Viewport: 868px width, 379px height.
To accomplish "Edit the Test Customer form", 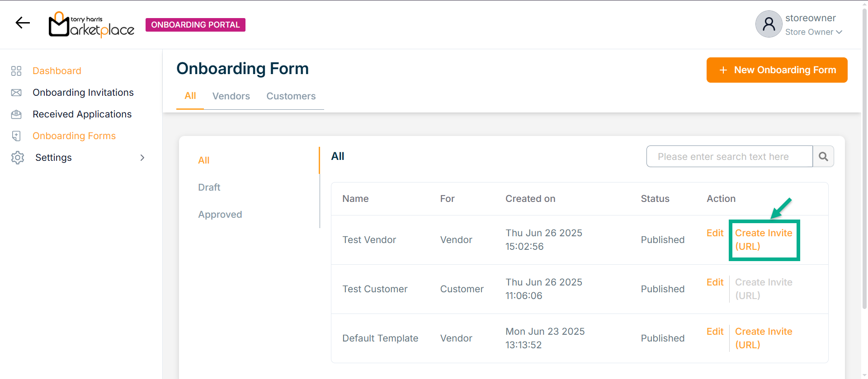I will (x=715, y=282).
